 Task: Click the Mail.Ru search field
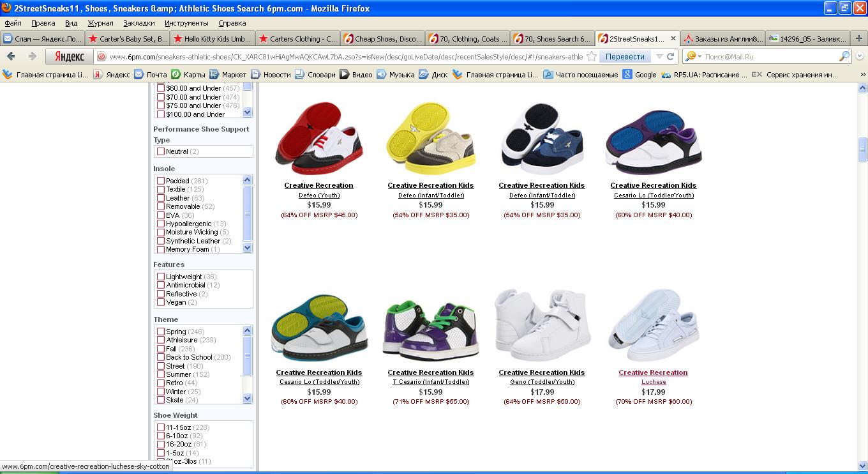click(x=770, y=56)
